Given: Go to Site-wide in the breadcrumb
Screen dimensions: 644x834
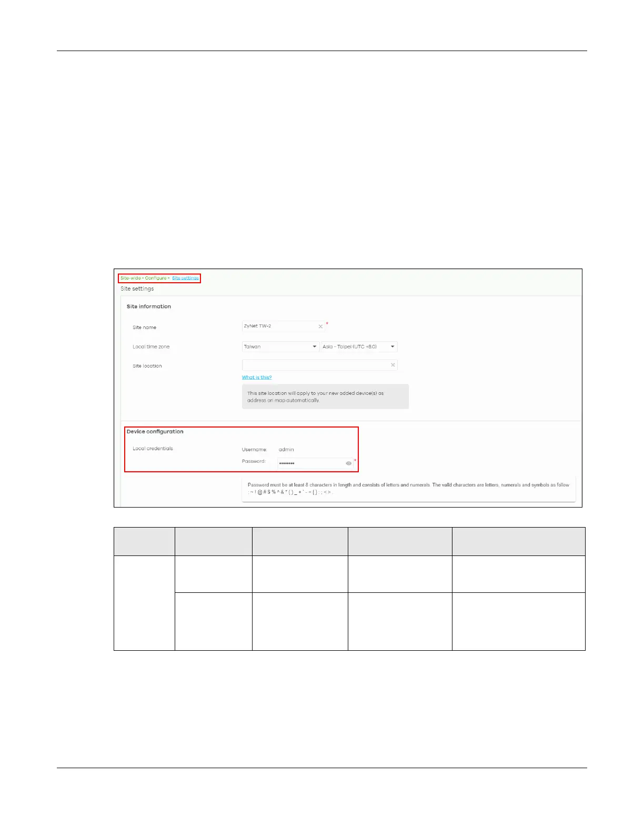Looking at the screenshot, I should coord(130,278).
